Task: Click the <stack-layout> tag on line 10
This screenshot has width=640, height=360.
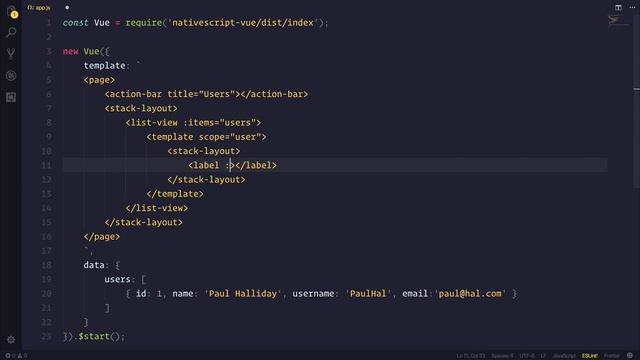Action: tap(204, 151)
